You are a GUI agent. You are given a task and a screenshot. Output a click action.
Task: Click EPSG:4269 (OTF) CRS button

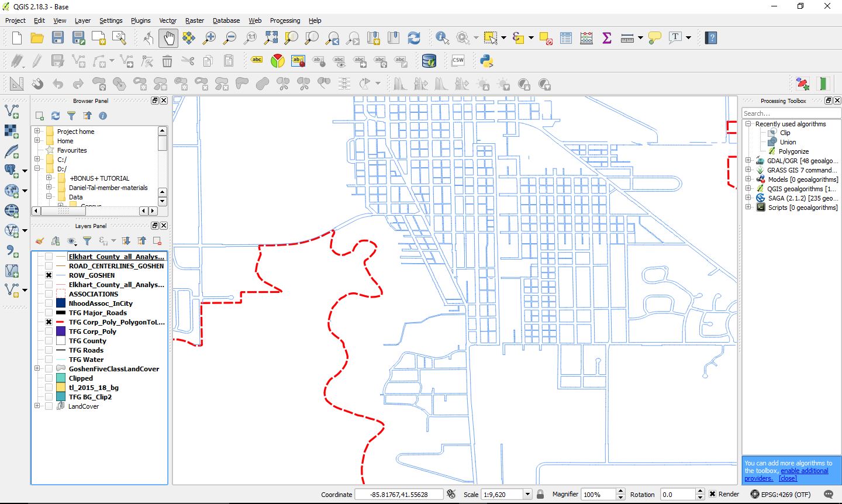781,495
